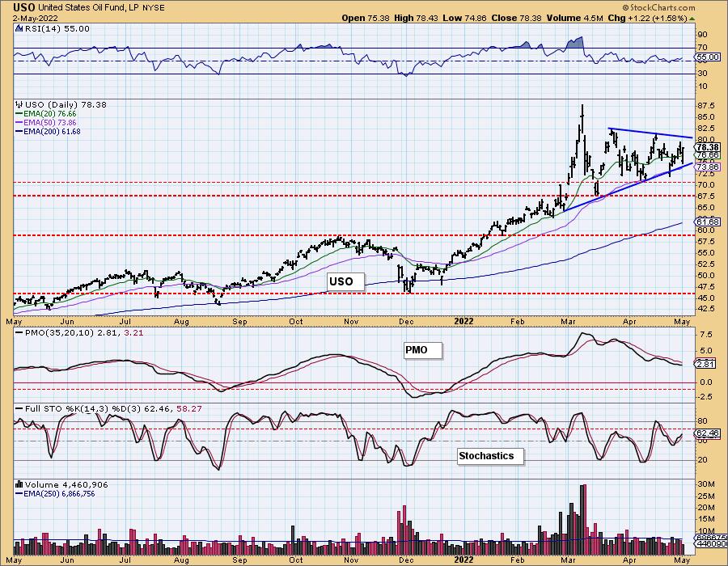Click Mar on the volume panel date axis
The image size is (728, 566).
[x=569, y=560]
